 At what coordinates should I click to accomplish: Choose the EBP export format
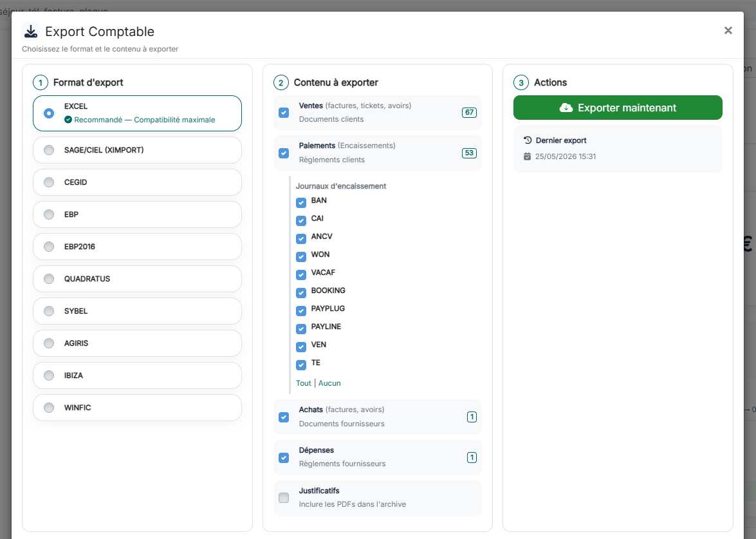pyautogui.click(x=138, y=214)
